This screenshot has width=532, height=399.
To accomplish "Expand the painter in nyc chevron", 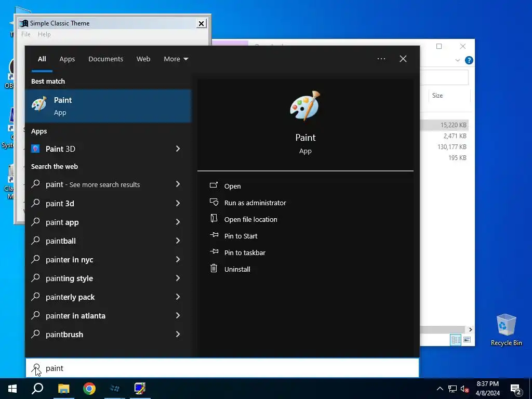I will point(178,259).
